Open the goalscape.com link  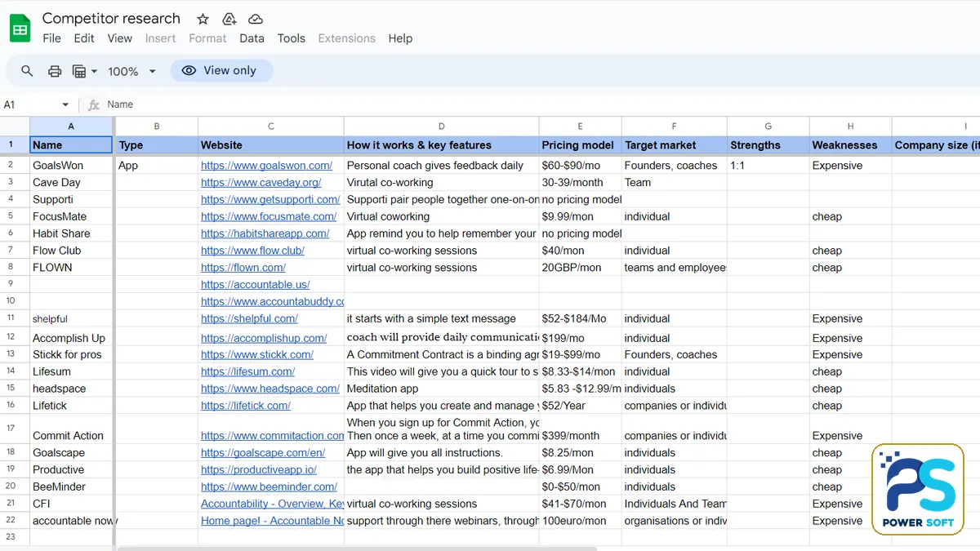[x=263, y=452]
